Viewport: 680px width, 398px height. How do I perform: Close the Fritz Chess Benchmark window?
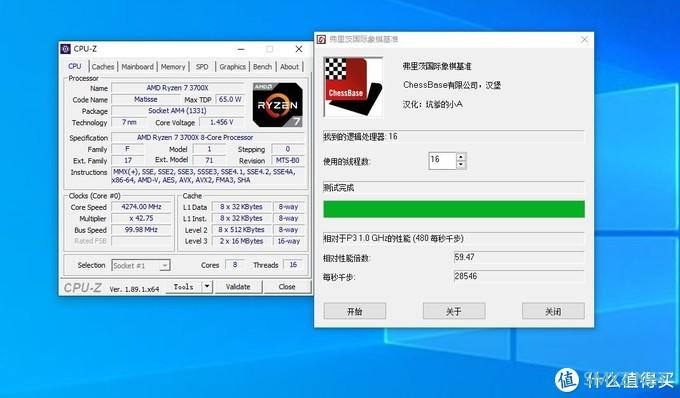point(584,39)
